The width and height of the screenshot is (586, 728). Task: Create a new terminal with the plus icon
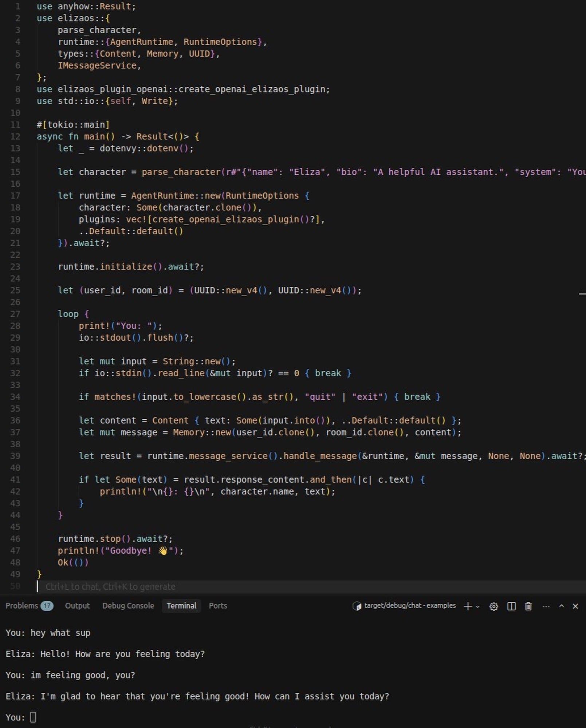467,606
